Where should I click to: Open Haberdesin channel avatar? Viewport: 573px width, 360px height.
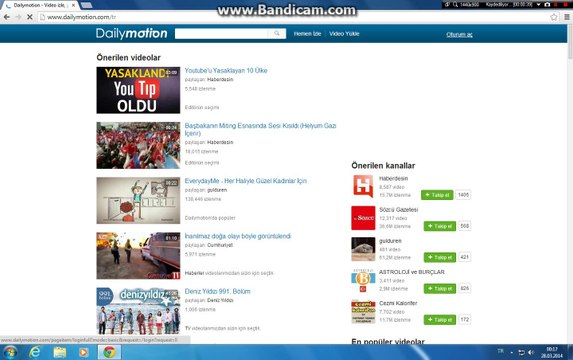click(x=363, y=186)
